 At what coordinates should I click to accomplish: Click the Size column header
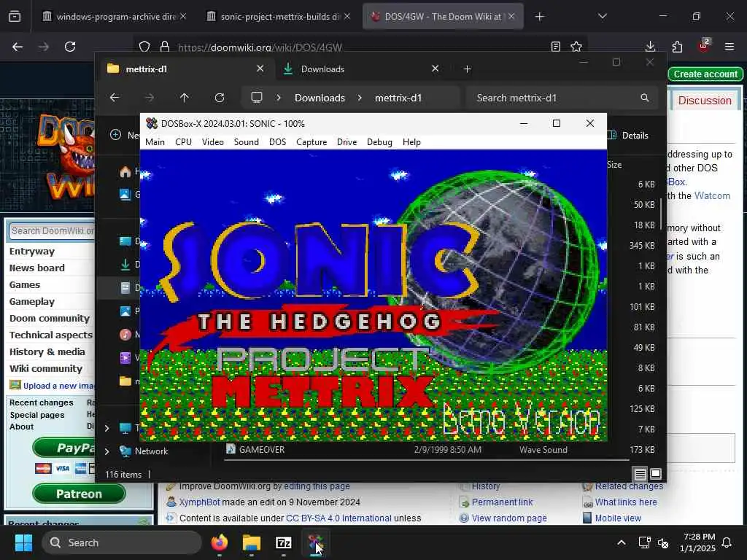pyautogui.click(x=614, y=165)
